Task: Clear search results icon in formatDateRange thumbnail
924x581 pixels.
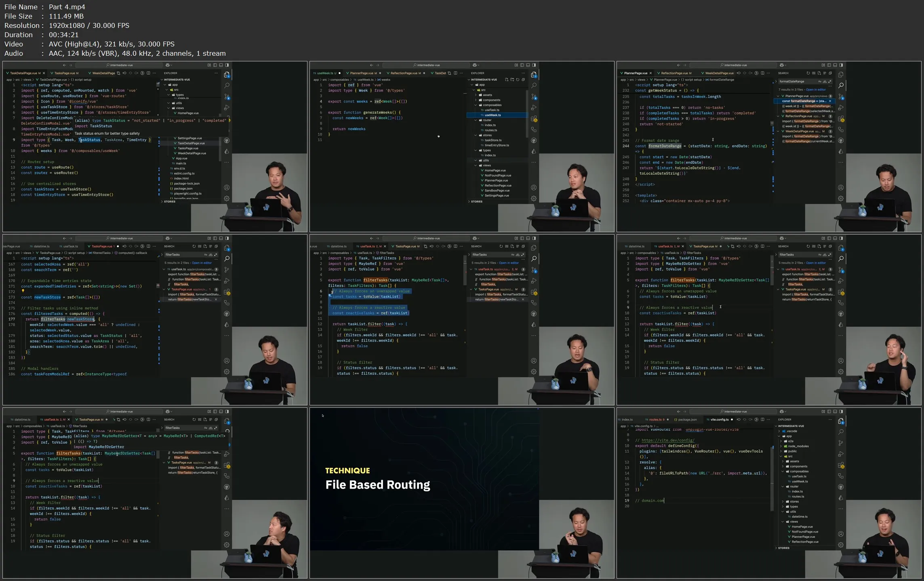Action: click(814, 73)
